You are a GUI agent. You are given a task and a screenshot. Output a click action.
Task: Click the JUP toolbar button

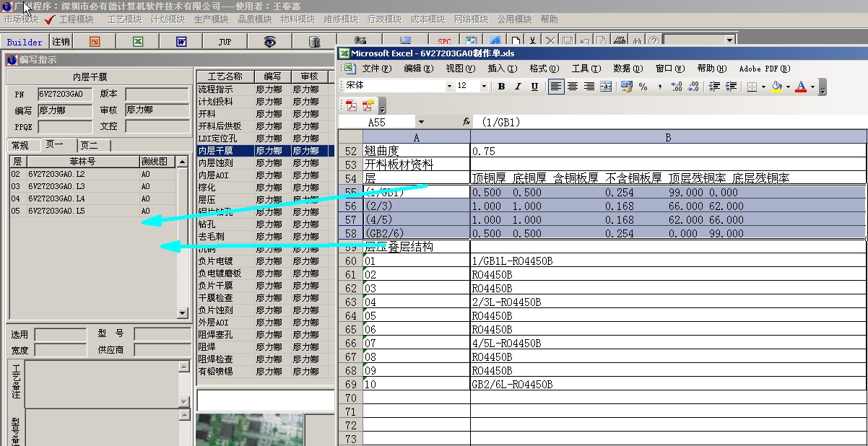point(225,42)
